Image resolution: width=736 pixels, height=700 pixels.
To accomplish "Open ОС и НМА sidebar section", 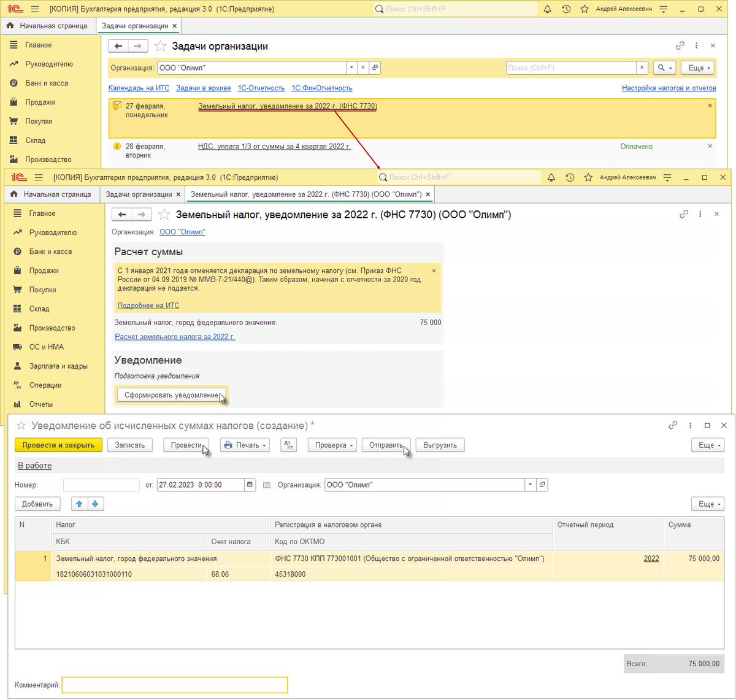I will (47, 347).
